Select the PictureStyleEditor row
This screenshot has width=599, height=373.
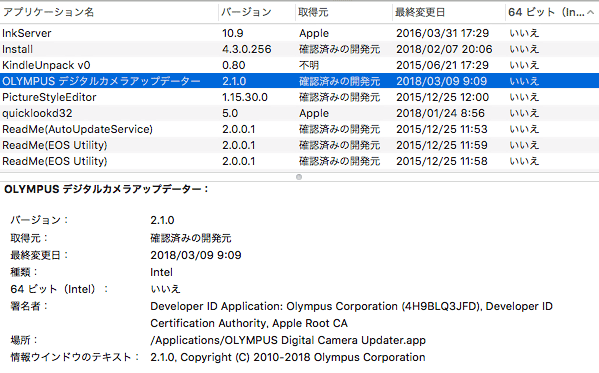[300, 97]
